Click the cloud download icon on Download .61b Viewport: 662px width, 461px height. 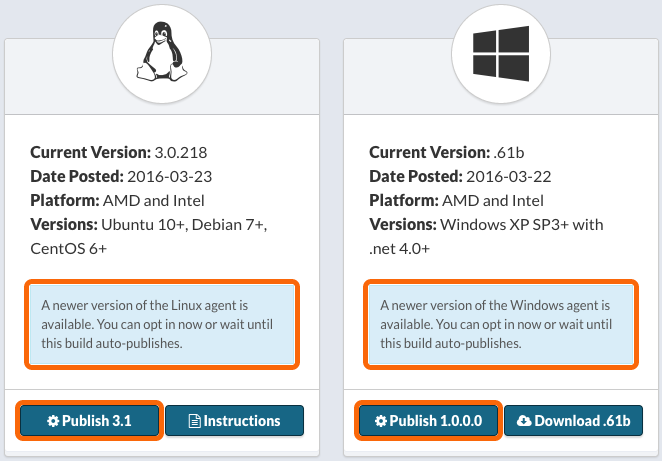[524, 421]
